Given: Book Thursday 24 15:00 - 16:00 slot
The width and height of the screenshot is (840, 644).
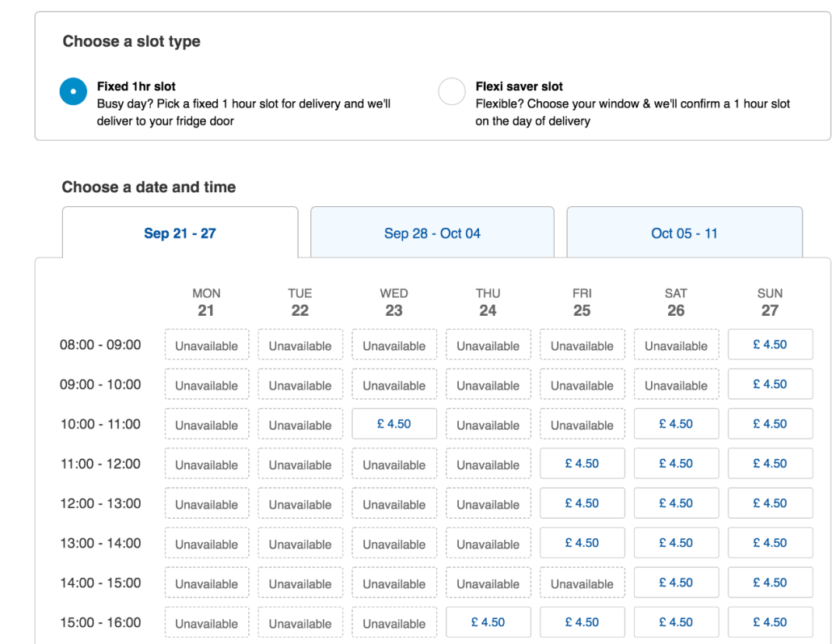Looking at the screenshot, I should [488, 622].
